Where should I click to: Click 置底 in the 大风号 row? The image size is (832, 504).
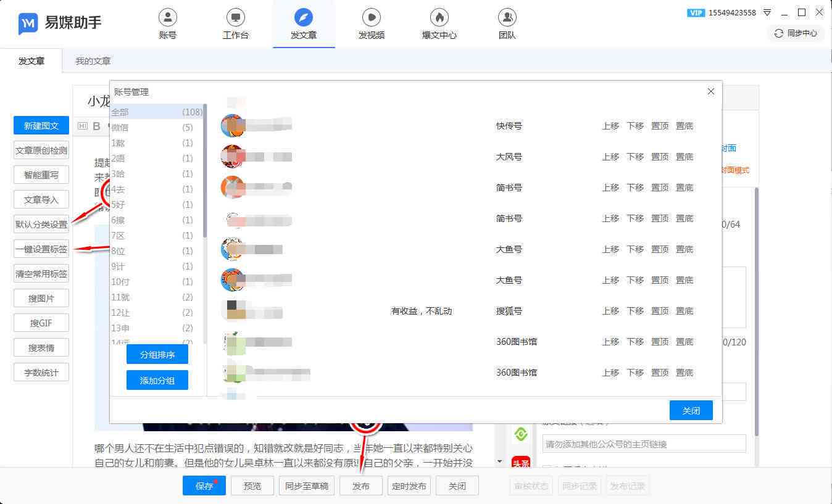pos(684,157)
